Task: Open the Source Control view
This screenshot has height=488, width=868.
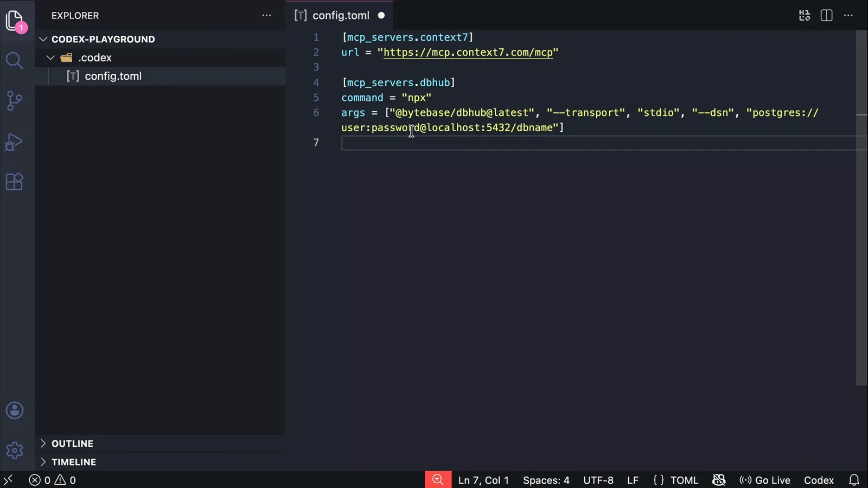Action: point(15,101)
